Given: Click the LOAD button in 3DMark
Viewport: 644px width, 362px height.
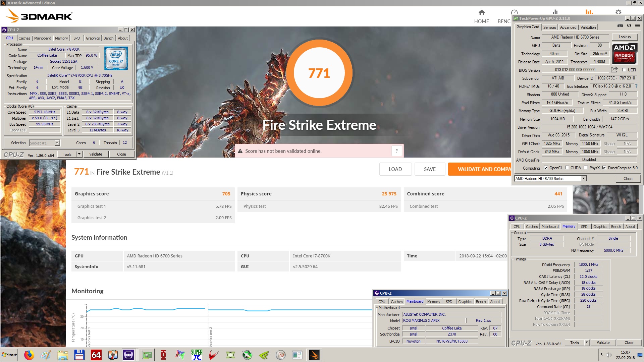Looking at the screenshot, I should tap(395, 169).
